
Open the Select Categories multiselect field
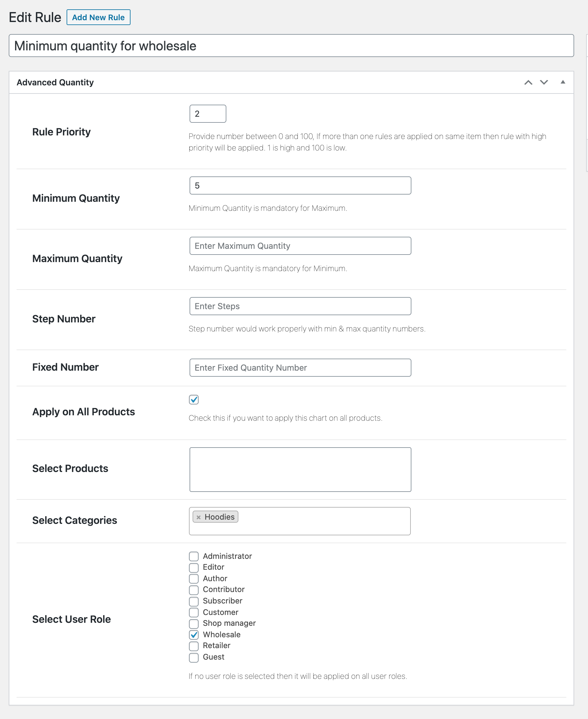(322, 521)
